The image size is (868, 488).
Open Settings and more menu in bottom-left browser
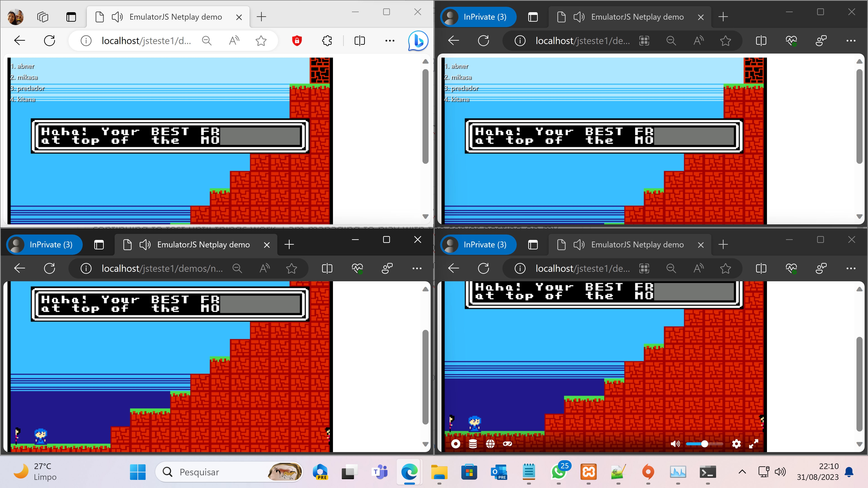(417, 268)
